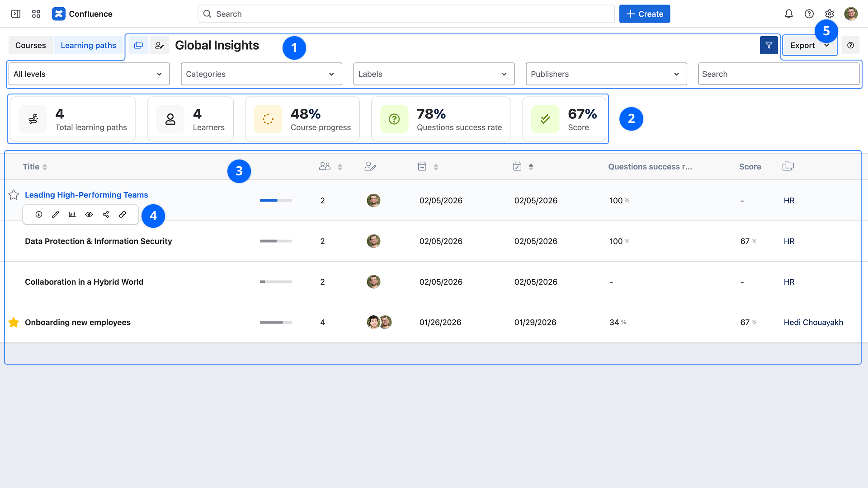The height and width of the screenshot is (488, 868).
Task: Expand the All levels dropdown
Action: pyautogui.click(x=89, y=74)
